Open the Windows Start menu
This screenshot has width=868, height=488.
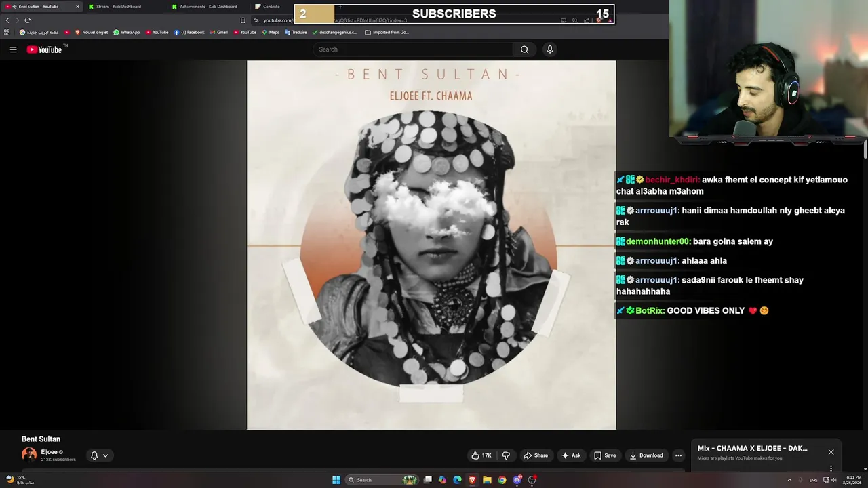click(336, 480)
